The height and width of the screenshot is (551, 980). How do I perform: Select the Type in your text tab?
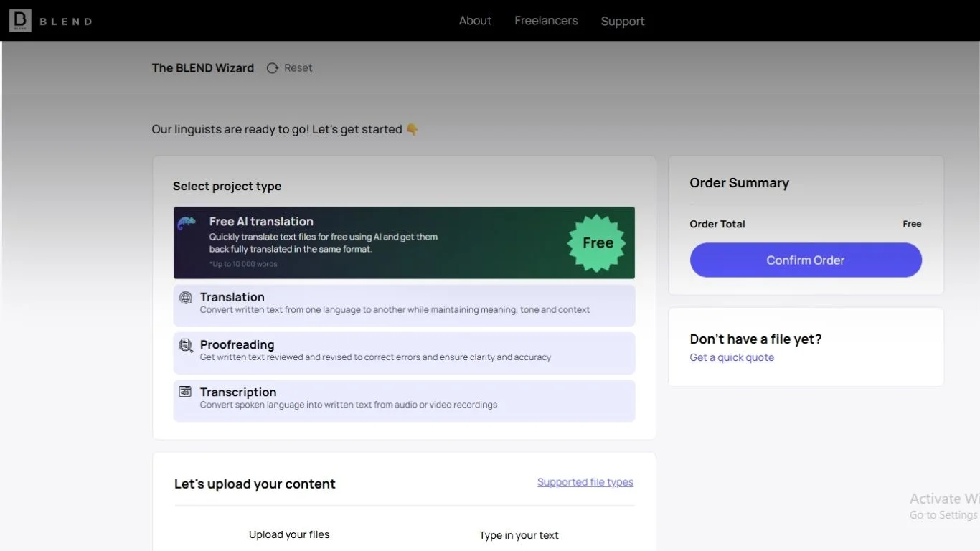click(x=519, y=535)
